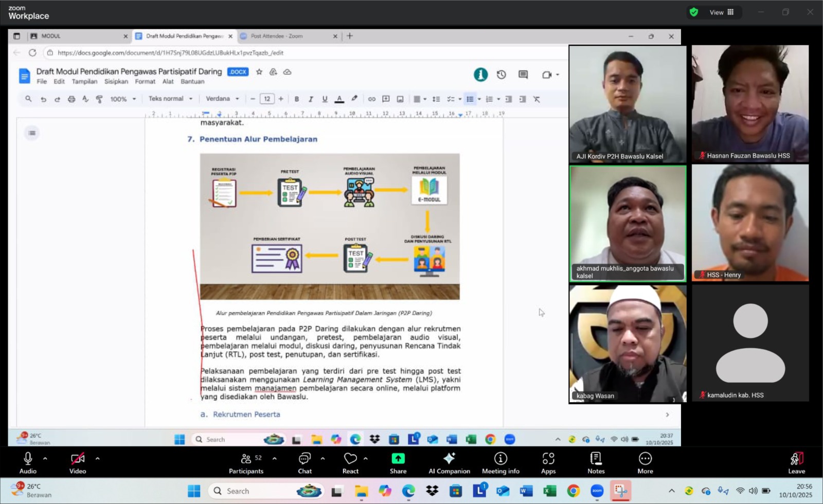Screen dimensions: 823x504
Task: Open the Notes panel
Action: point(596,462)
